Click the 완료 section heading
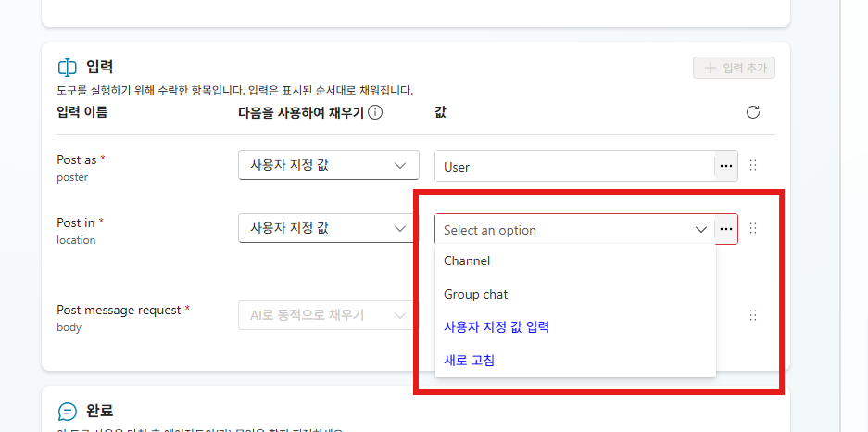This screenshot has height=432, width=868. click(100, 411)
